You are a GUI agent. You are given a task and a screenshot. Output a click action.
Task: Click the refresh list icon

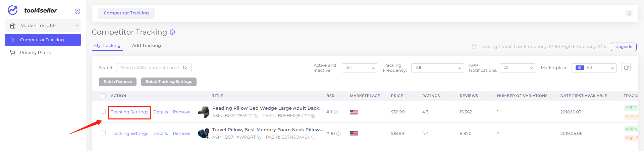626,68
